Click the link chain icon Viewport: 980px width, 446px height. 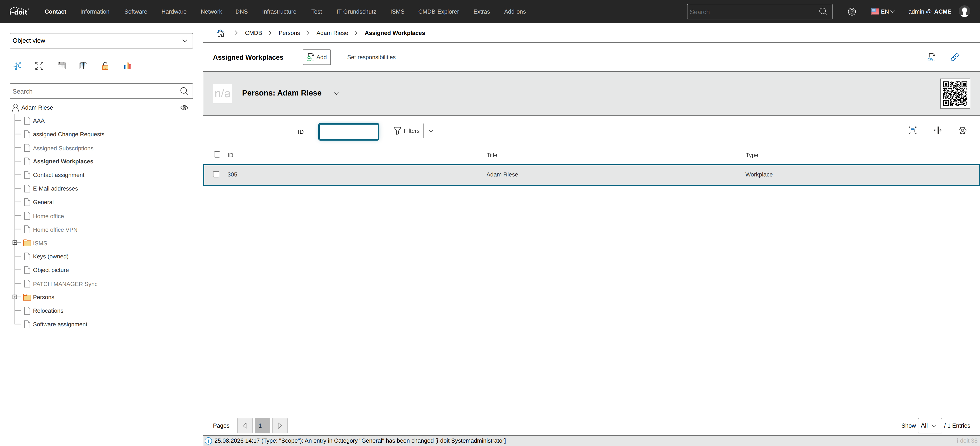point(955,57)
